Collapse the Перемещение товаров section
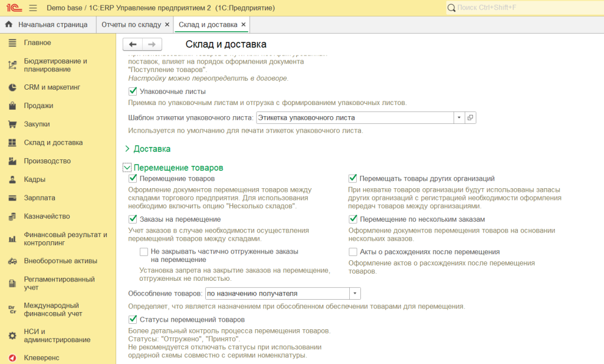Image resolution: width=604 pixels, height=364 pixels. pos(127,168)
